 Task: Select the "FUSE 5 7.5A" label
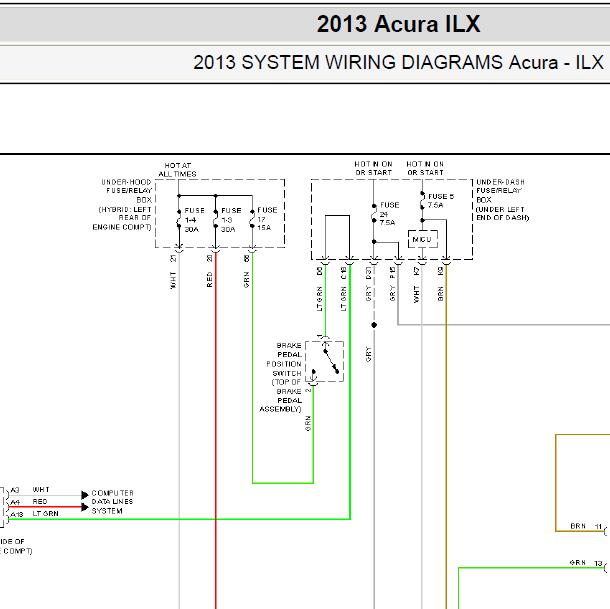441,200
